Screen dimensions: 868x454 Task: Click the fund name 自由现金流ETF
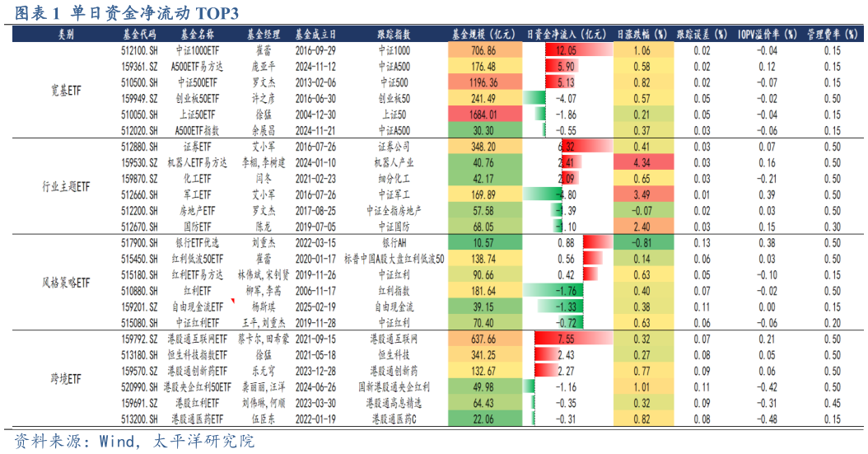[x=197, y=307]
